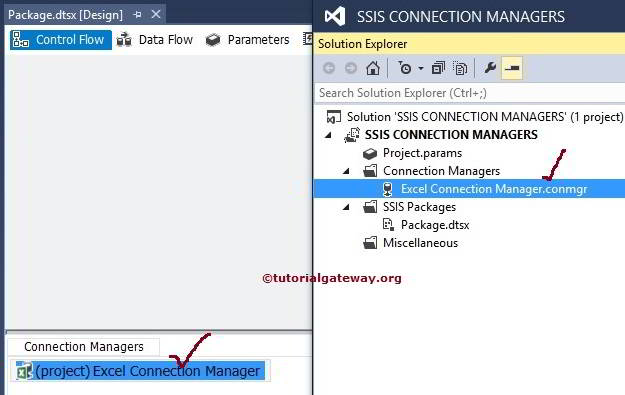Image resolution: width=625 pixels, height=395 pixels.
Task: Open the Parameters tab
Action: pos(248,40)
